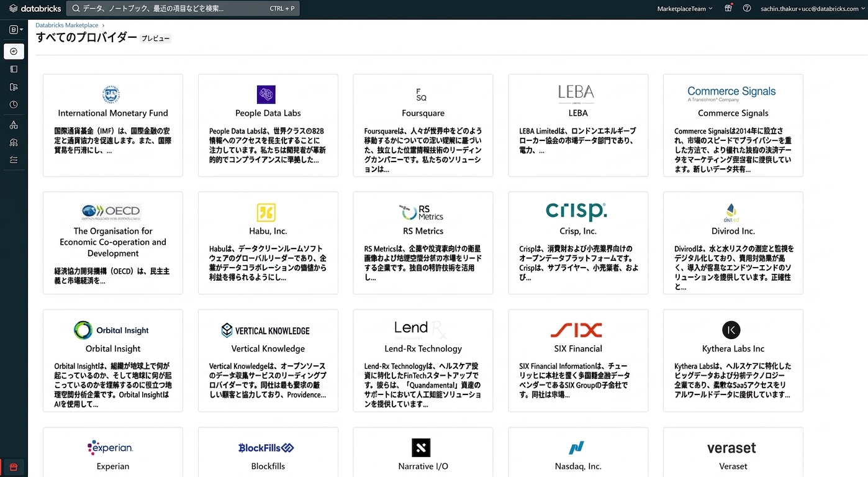Click the OECD logo image
Image resolution: width=868 pixels, height=477 pixels.
pyautogui.click(x=111, y=212)
